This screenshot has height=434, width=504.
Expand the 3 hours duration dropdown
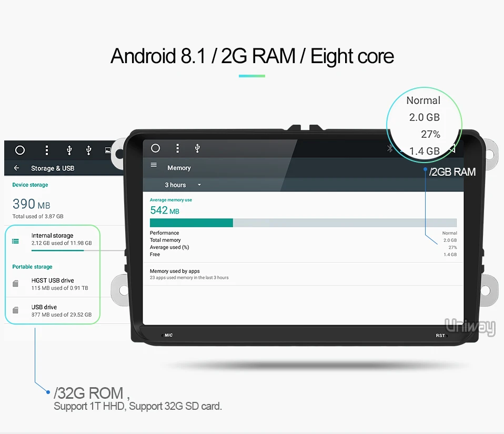[183, 185]
